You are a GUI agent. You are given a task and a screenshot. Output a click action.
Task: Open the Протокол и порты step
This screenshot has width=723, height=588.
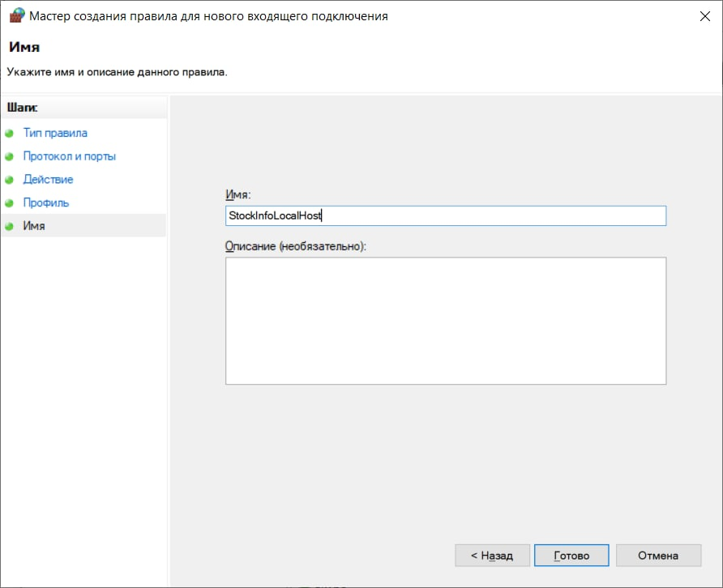coord(69,156)
